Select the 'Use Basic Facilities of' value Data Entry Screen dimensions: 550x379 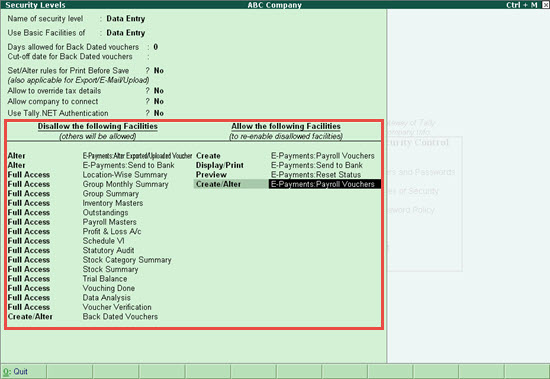(126, 33)
